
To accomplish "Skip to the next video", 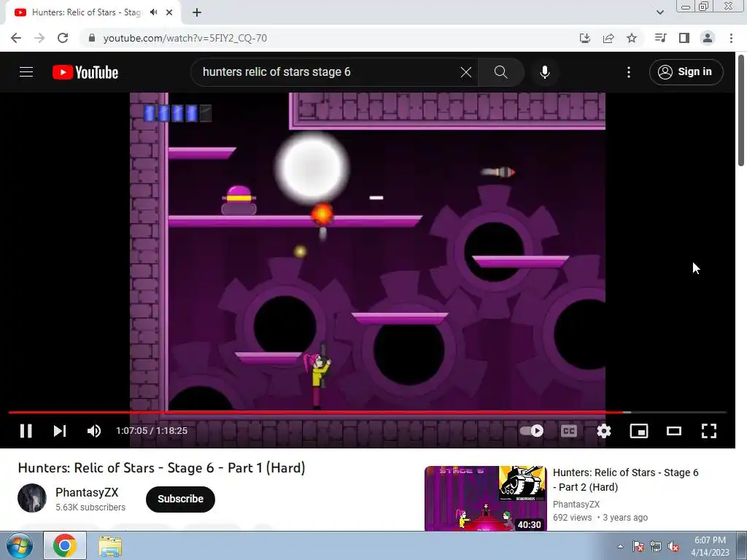I will pos(60,431).
